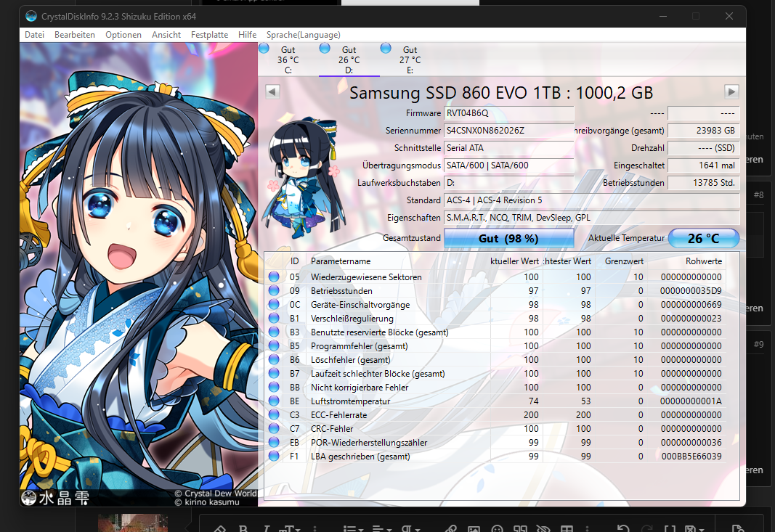Click the Parametername column header
Screen dimensions: 775x532
click(397, 261)
